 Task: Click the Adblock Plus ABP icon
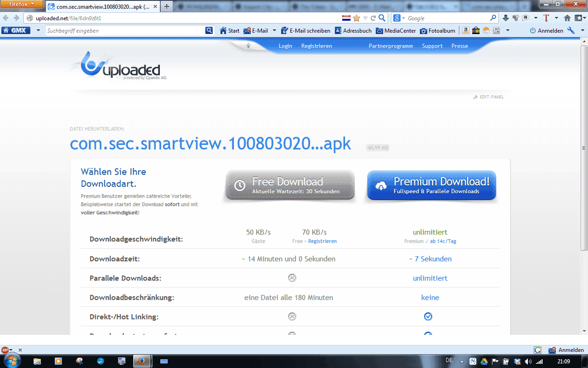coord(5,350)
